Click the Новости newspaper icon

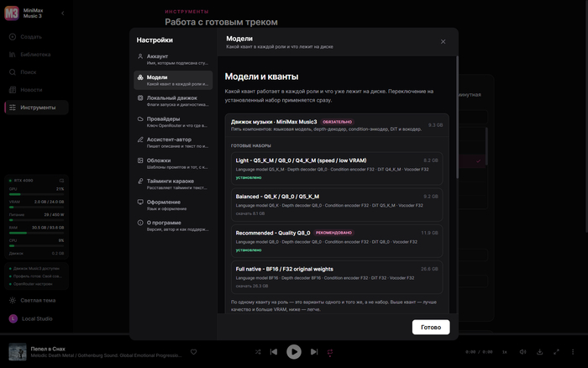pyautogui.click(x=13, y=90)
